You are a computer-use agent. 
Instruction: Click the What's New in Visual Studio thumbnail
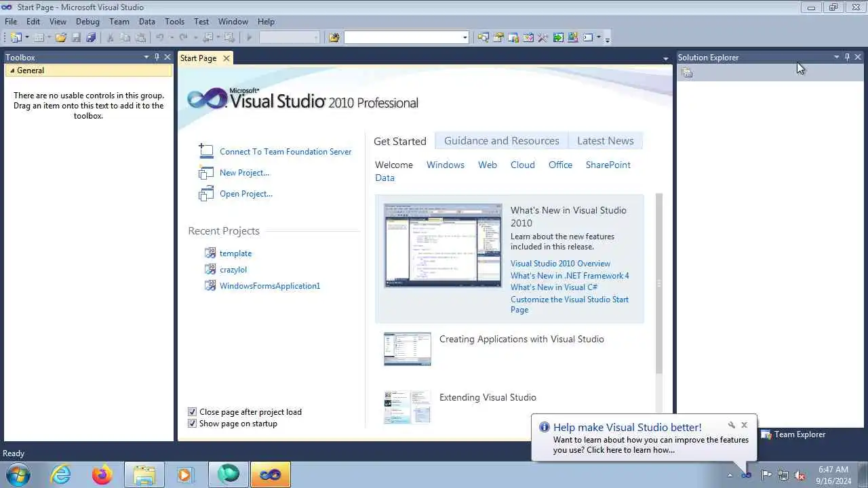coord(443,245)
